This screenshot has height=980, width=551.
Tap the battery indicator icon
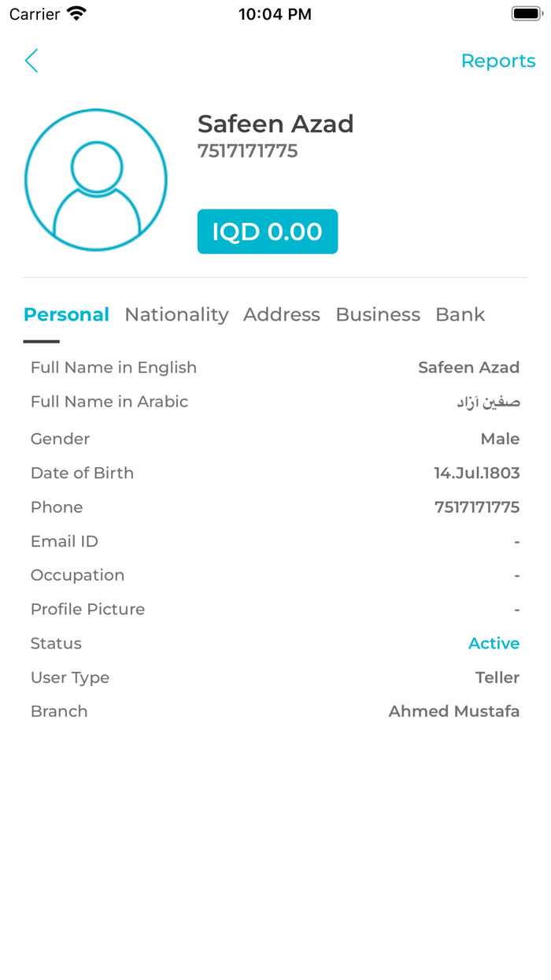pos(526,13)
